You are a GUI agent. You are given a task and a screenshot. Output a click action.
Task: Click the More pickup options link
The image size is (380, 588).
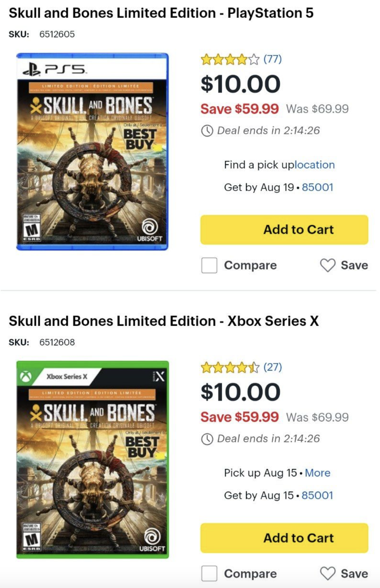(317, 473)
